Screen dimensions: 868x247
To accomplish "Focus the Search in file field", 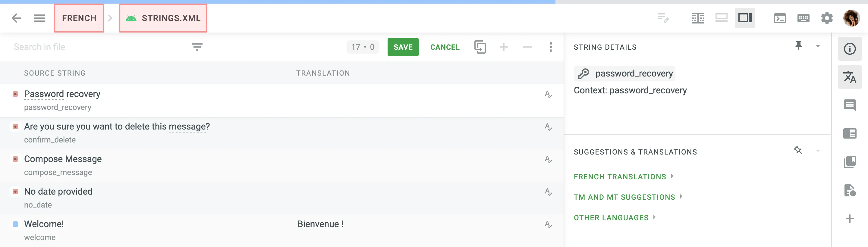I will [x=98, y=47].
